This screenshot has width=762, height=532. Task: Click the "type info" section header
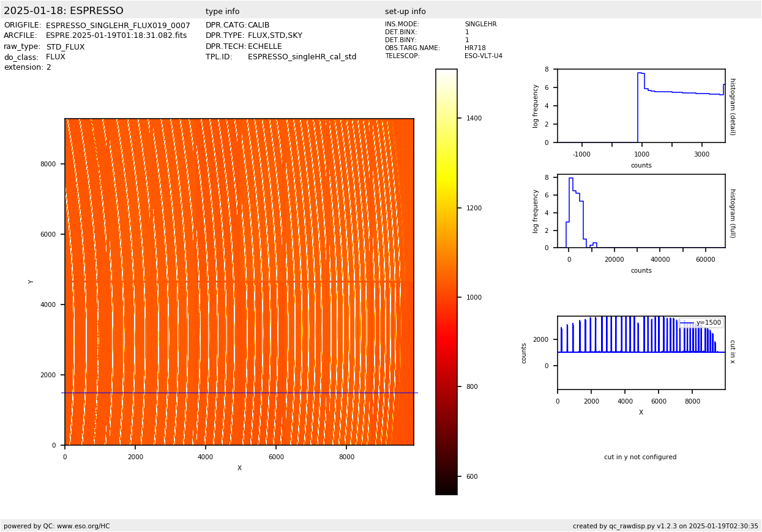tap(222, 12)
